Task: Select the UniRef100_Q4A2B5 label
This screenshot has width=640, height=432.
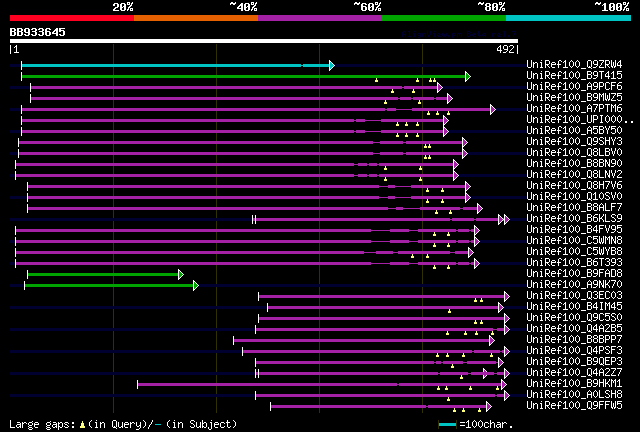Action: click(574, 329)
